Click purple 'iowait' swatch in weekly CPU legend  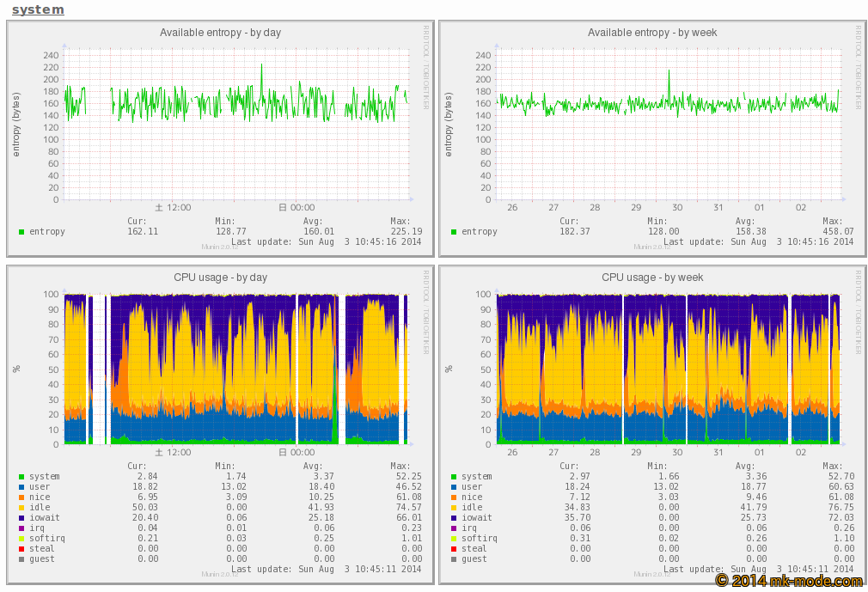(x=454, y=518)
